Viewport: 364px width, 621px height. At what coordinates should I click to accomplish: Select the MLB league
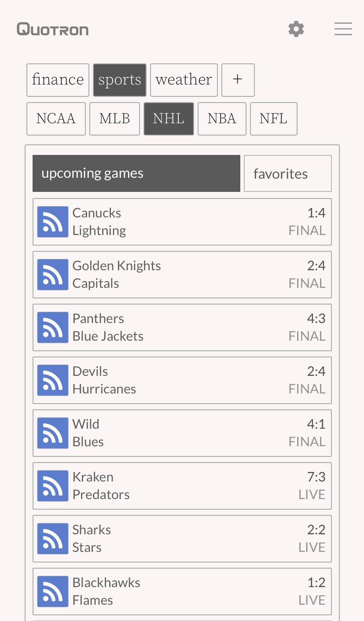(114, 119)
